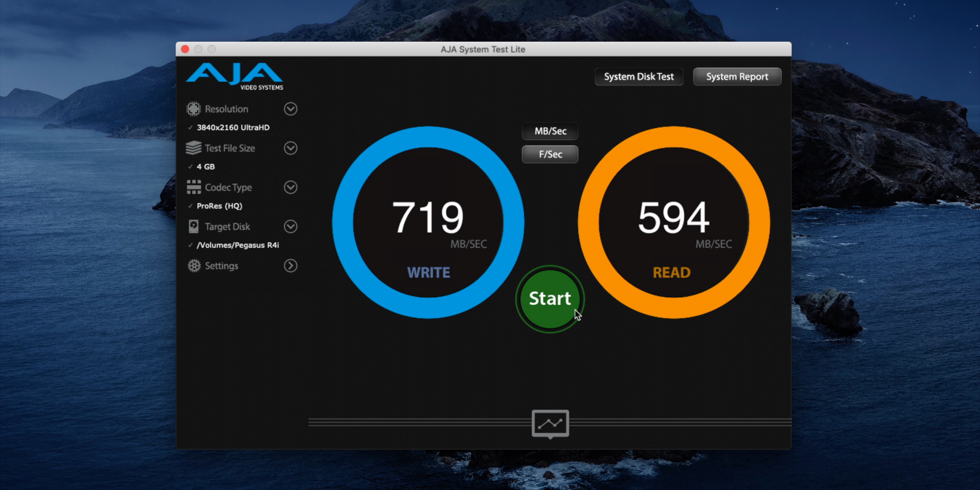Switch to System Disk Test
Image resolution: width=980 pixels, height=490 pixels.
tap(639, 77)
